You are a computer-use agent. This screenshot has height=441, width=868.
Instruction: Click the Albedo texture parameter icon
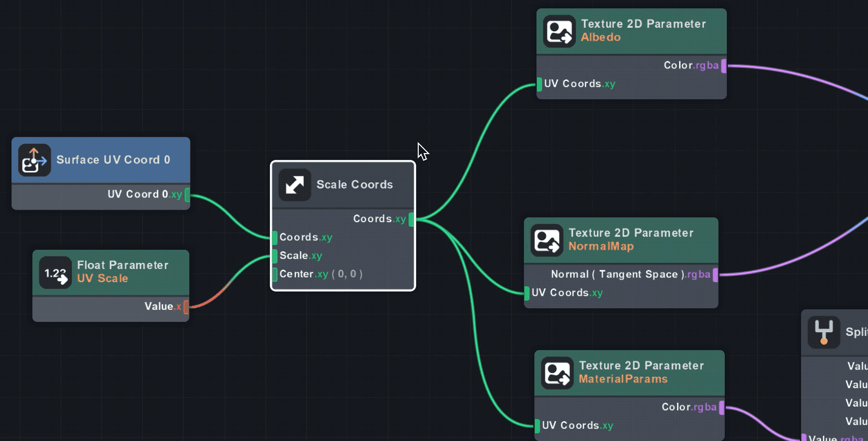(559, 31)
